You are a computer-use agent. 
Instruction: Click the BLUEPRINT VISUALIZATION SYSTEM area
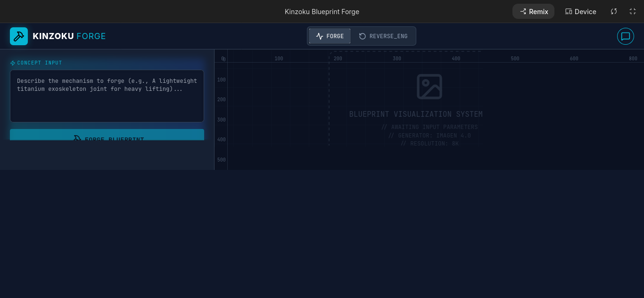[416, 114]
